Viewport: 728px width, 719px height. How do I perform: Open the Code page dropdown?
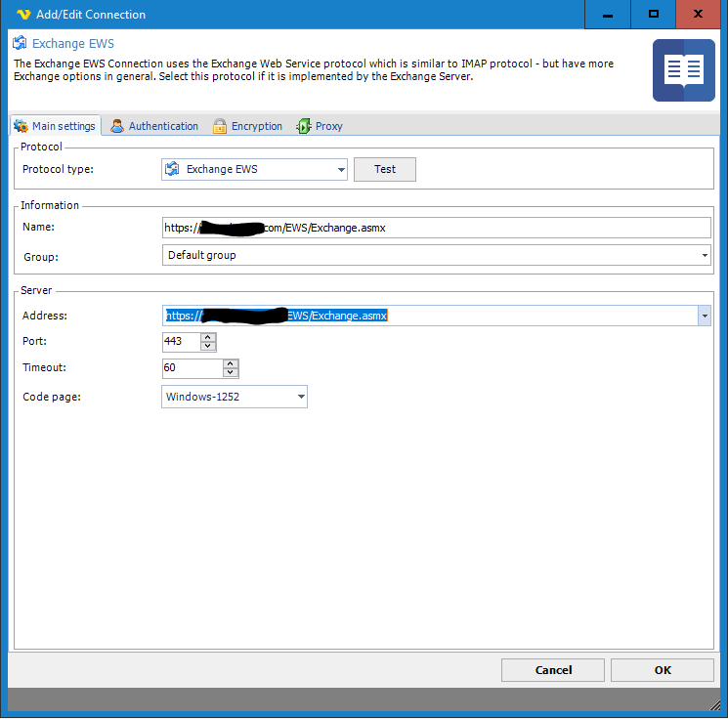pyautogui.click(x=301, y=397)
